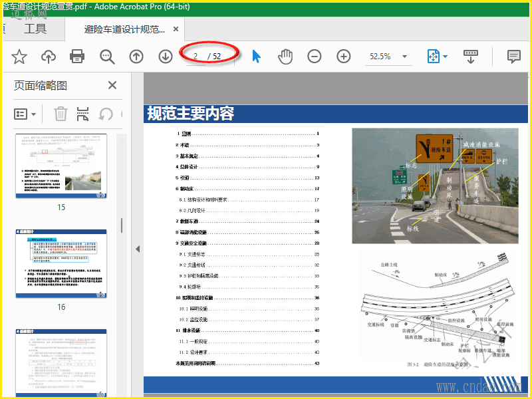This screenshot has width=532, height=399.
Task: Click contents entry 11.2 设计要求
Action: coord(249,352)
